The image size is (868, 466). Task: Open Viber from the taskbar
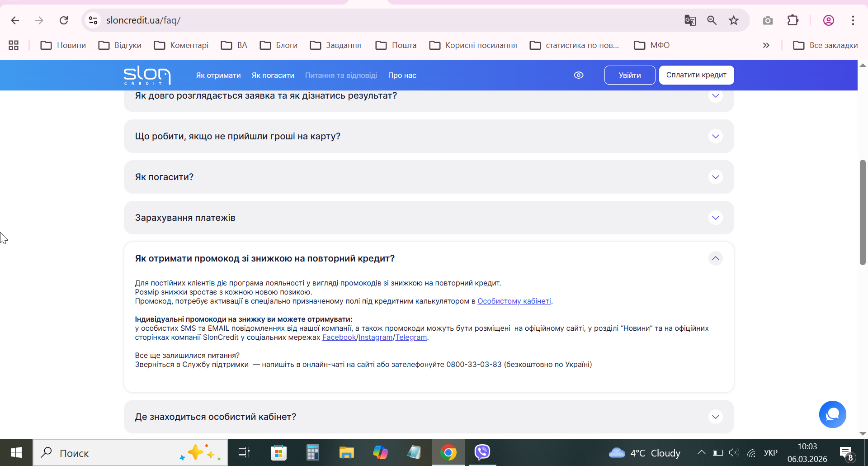[482, 452]
